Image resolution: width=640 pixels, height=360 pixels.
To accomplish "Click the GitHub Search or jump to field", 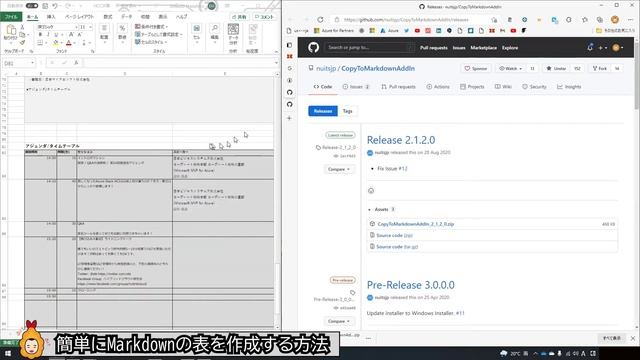I will 370,48.
